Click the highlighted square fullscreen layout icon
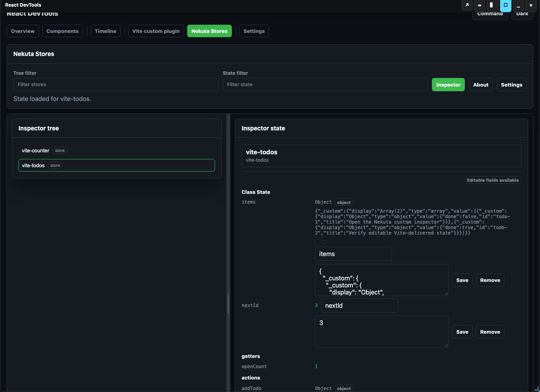540x392 pixels. coord(506,5)
